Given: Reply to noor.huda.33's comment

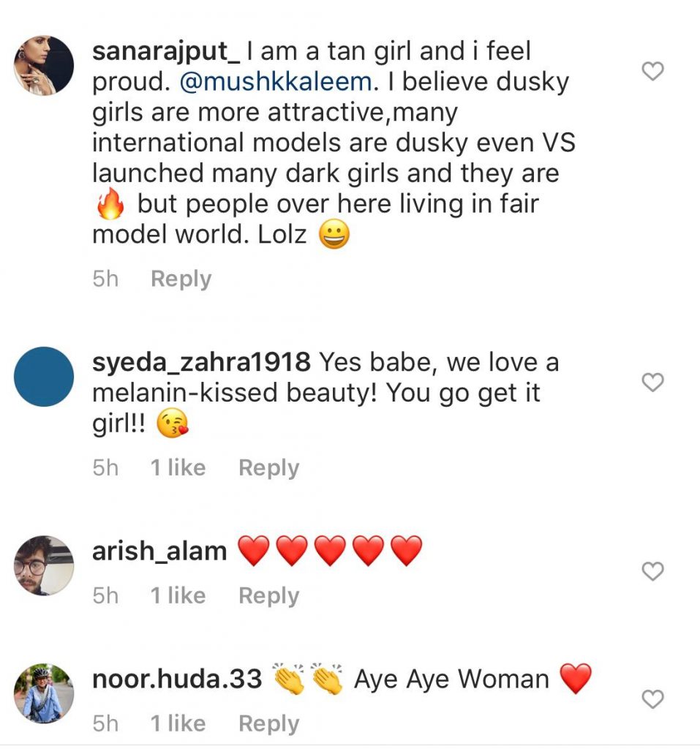Looking at the screenshot, I should pyautogui.click(x=269, y=723).
